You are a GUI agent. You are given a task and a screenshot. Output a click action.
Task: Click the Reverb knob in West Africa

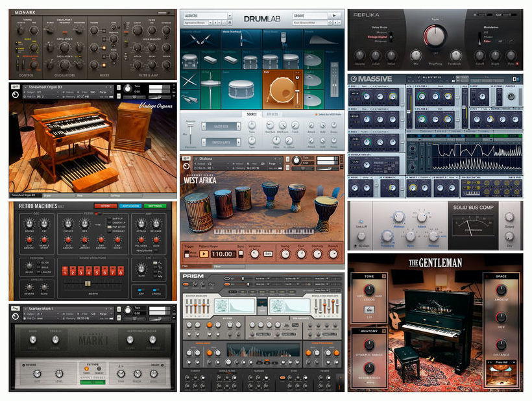[333, 254]
